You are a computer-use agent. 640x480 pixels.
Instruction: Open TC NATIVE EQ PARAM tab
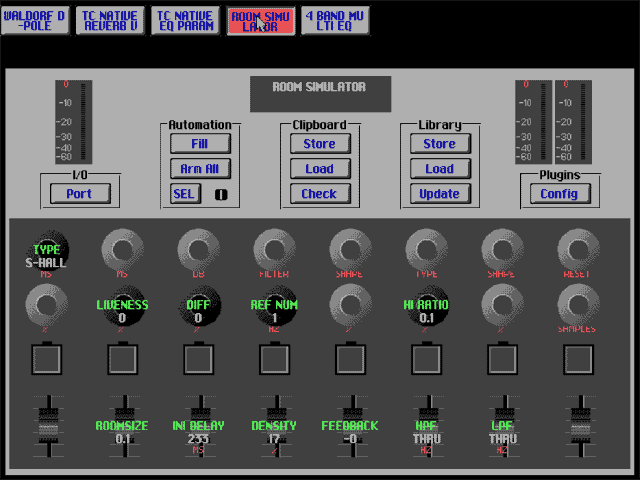pos(185,20)
